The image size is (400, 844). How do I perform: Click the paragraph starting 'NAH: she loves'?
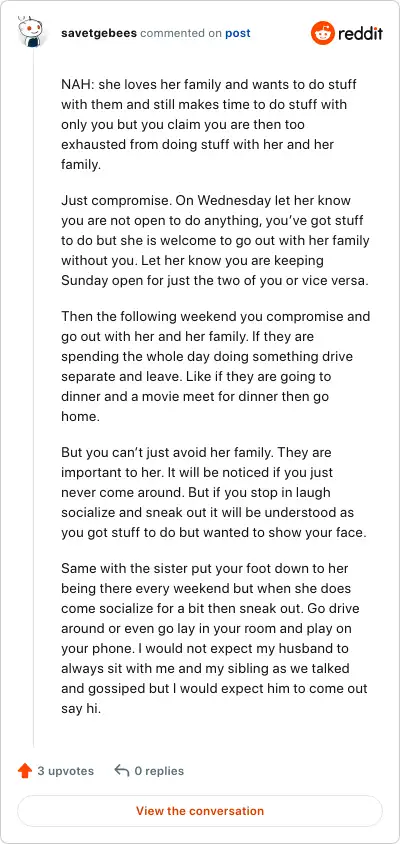coord(209,124)
